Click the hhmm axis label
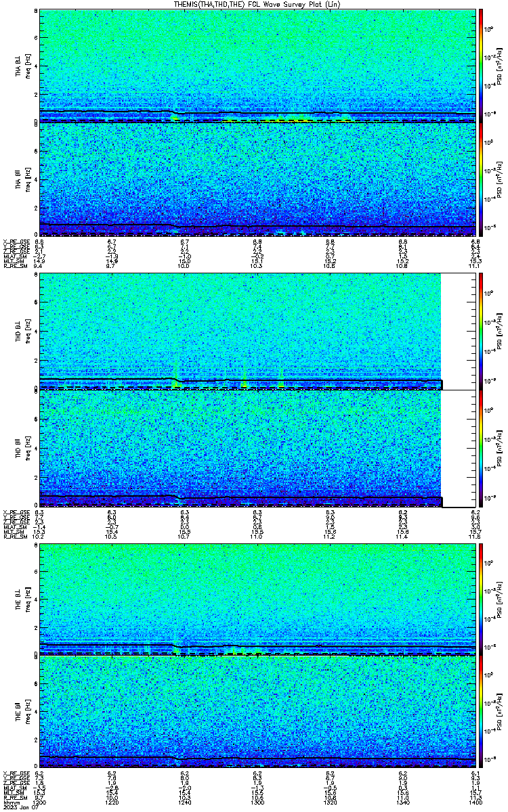The image size is (508, 812). tap(10, 804)
